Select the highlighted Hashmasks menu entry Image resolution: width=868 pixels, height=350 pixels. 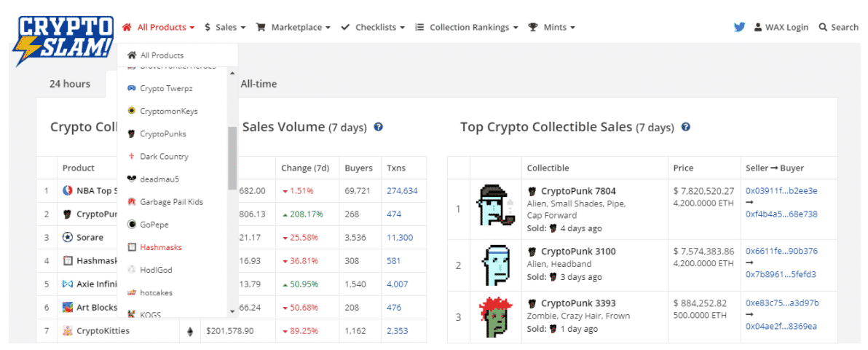tap(160, 247)
